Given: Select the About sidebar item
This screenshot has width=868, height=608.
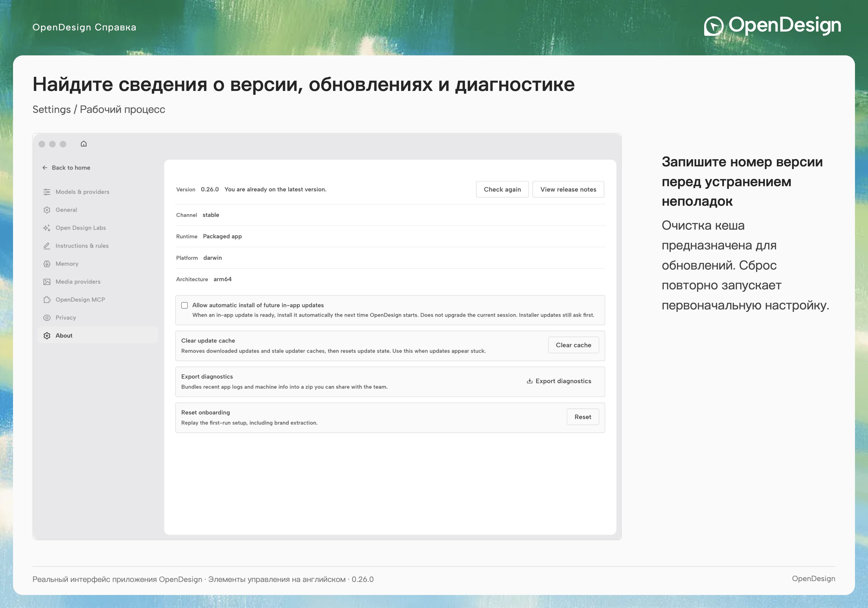Looking at the screenshot, I should (x=98, y=335).
